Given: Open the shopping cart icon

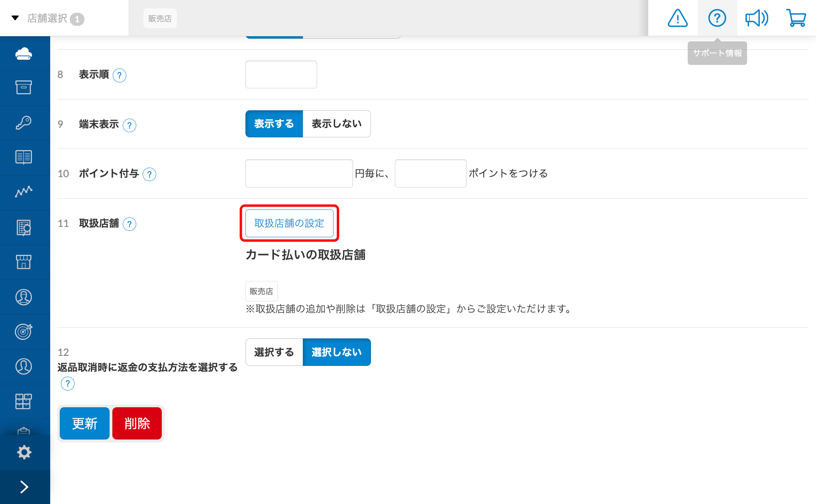Looking at the screenshot, I should click(796, 18).
